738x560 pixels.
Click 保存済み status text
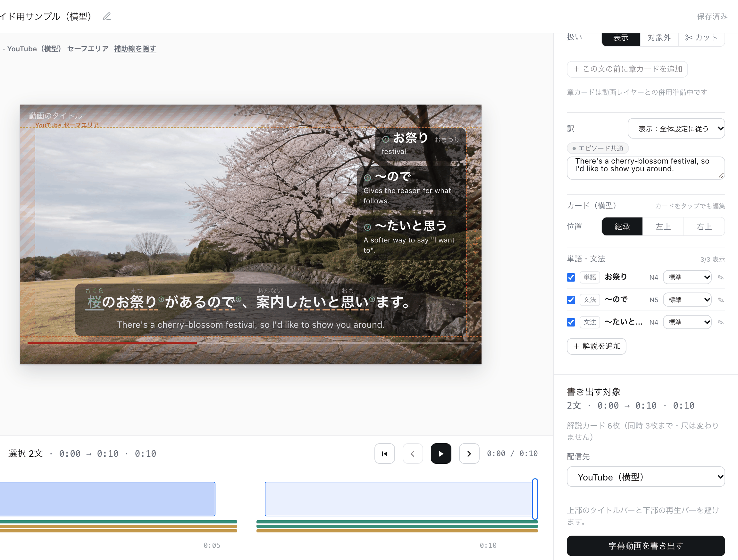click(712, 16)
